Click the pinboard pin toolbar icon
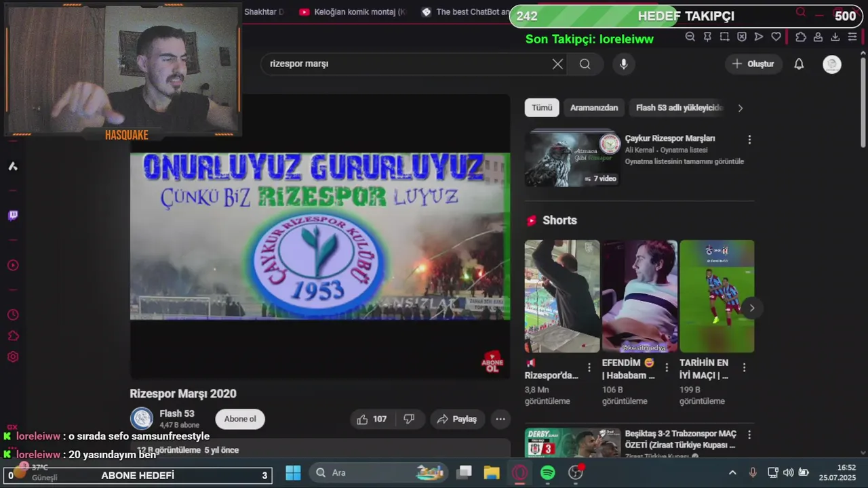 [x=707, y=37]
